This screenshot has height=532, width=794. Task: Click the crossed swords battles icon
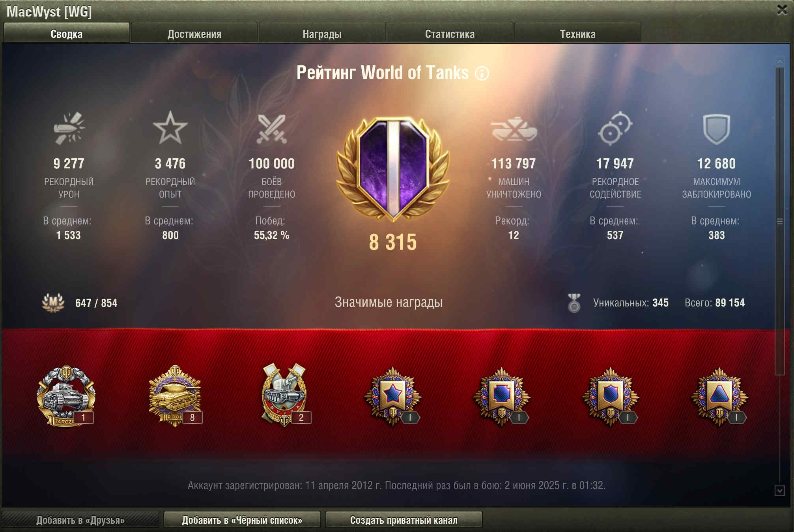point(271,129)
